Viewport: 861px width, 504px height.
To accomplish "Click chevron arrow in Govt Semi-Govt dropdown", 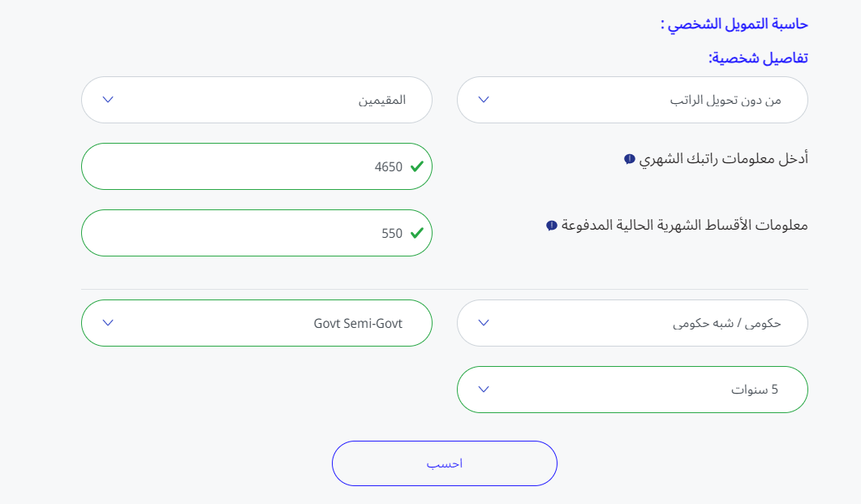I will click(108, 323).
